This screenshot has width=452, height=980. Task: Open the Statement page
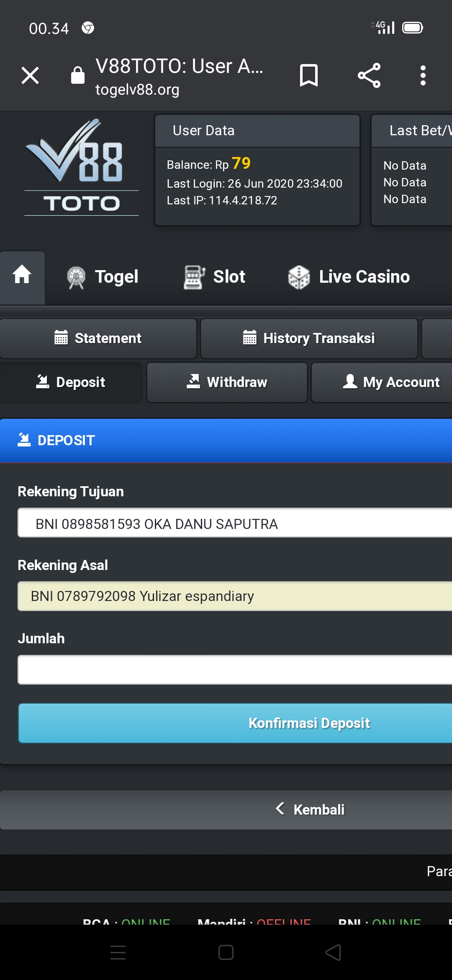[x=98, y=338]
